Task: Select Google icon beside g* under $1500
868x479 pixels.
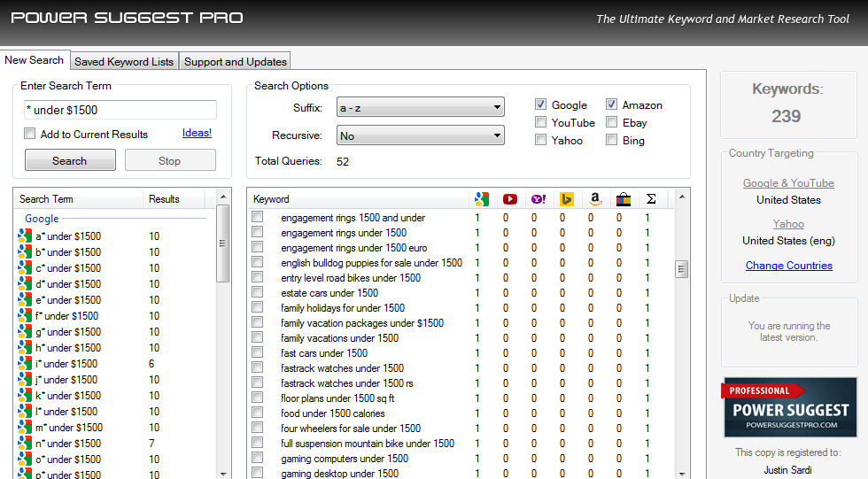Action: pyautogui.click(x=25, y=332)
